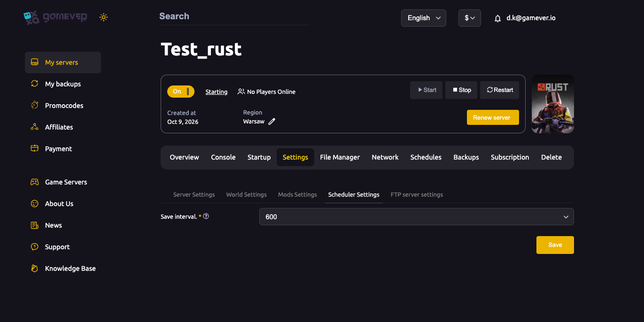The height and width of the screenshot is (322, 644).
Task: Click the My servers sidebar icon
Action: pos(34,62)
